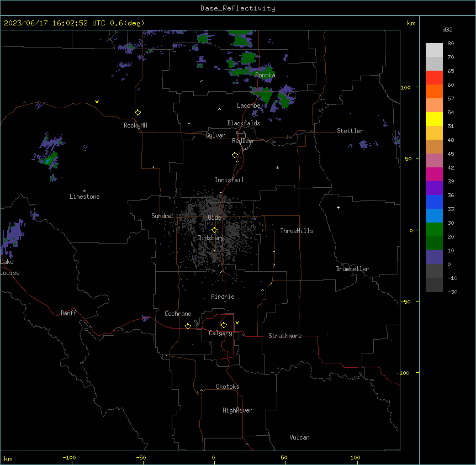Select the yellow 54-51 dBZ legend swatch
476x465 pixels.
(x=434, y=119)
